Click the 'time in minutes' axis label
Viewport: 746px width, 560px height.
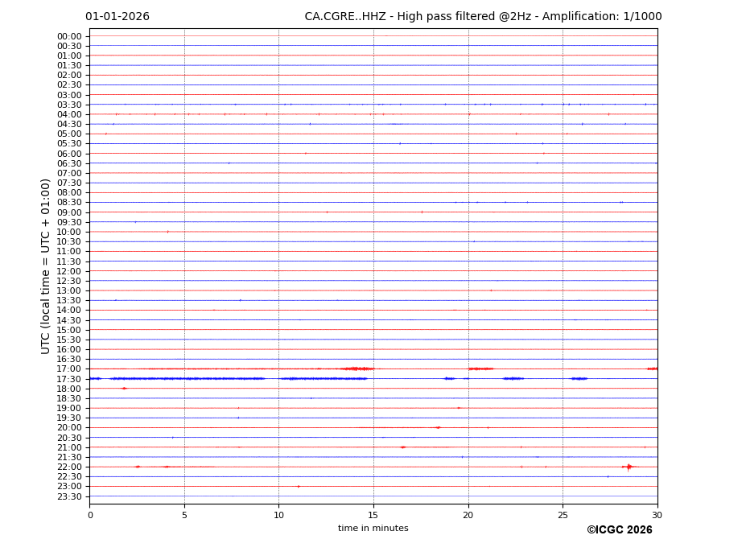pyautogui.click(x=373, y=529)
